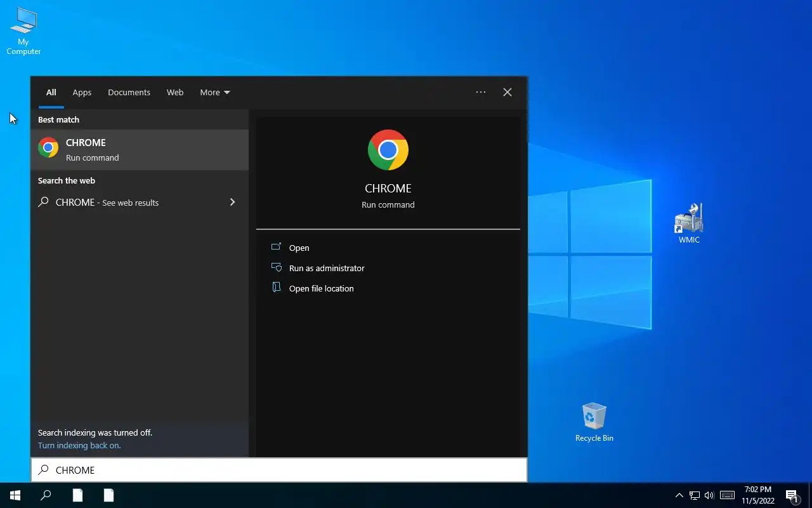Click Open in the preview pane
The image size is (812, 508).
point(299,248)
